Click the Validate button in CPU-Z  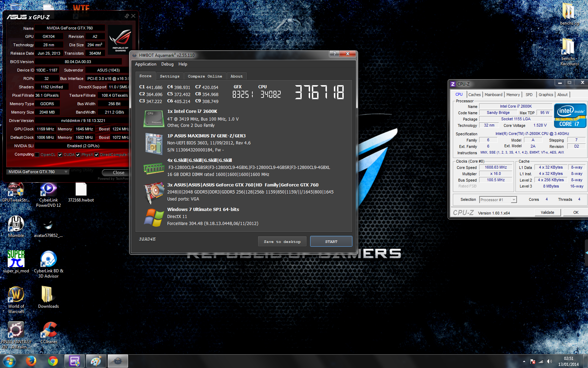[547, 212]
